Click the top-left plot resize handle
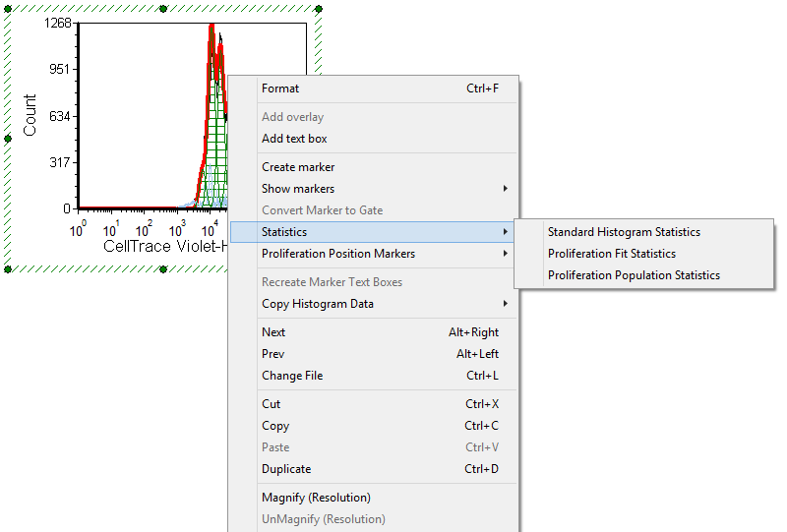The width and height of the screenshot is (787, 532). pyautogui.click(x=9, y=9)
